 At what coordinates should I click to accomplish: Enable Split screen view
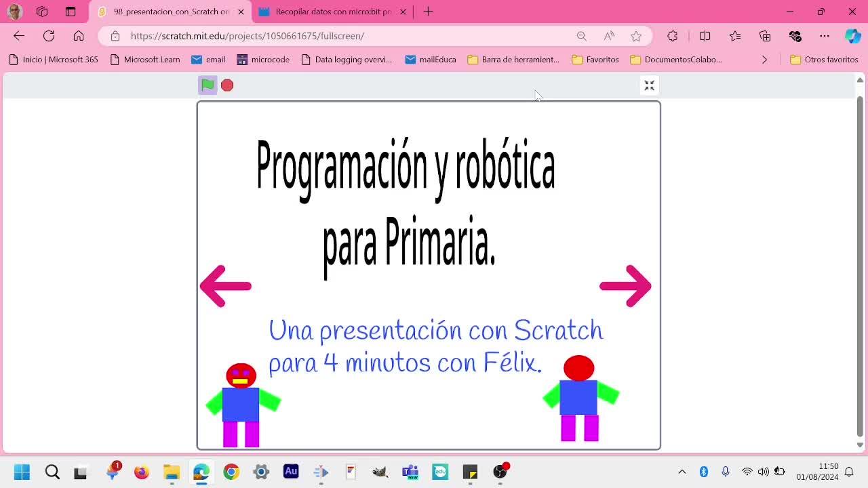(x=705, y=36)
